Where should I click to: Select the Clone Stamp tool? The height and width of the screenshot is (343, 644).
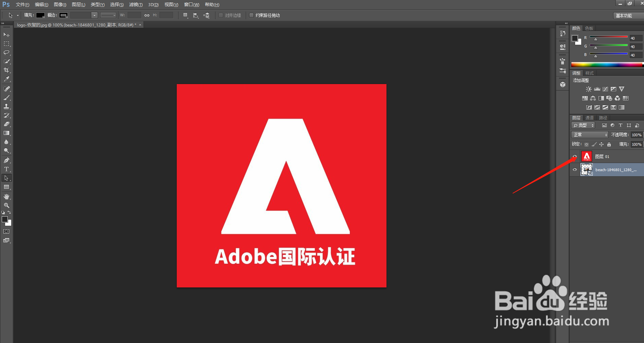(6, 106)
